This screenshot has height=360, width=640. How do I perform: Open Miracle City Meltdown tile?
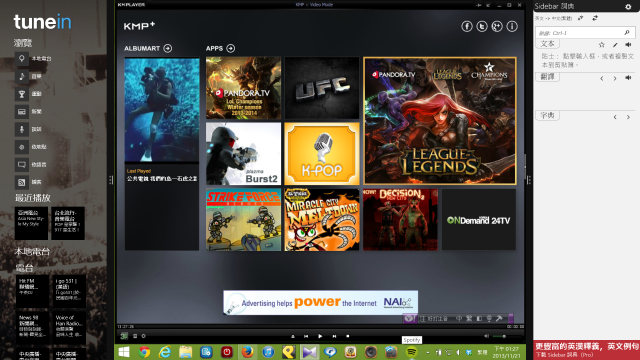pos(322,220)
